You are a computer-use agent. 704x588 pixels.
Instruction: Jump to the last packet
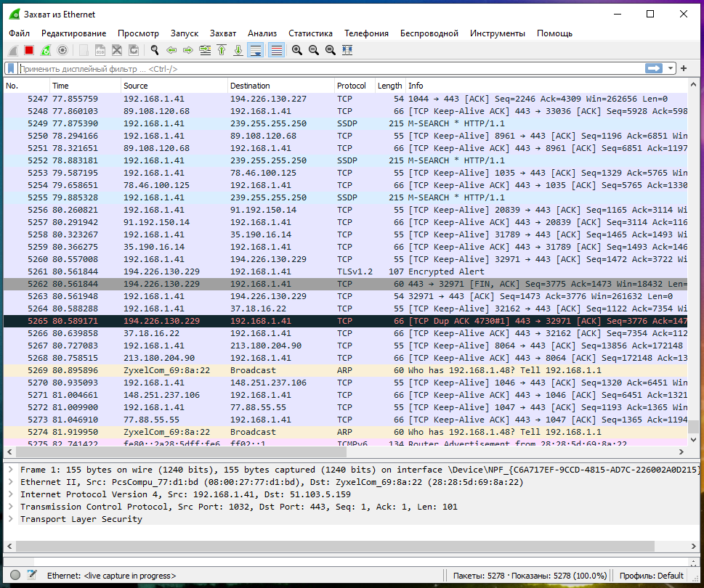pyautogui.click(x=238, y=50)
